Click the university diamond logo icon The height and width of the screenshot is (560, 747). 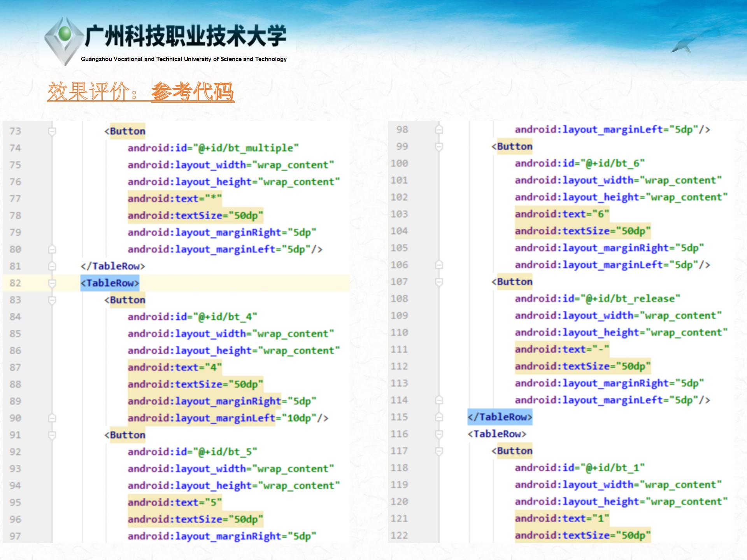pos(64,40)
